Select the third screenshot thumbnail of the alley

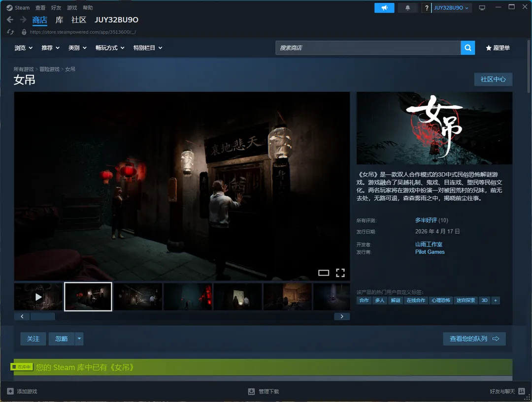point(138,297)
